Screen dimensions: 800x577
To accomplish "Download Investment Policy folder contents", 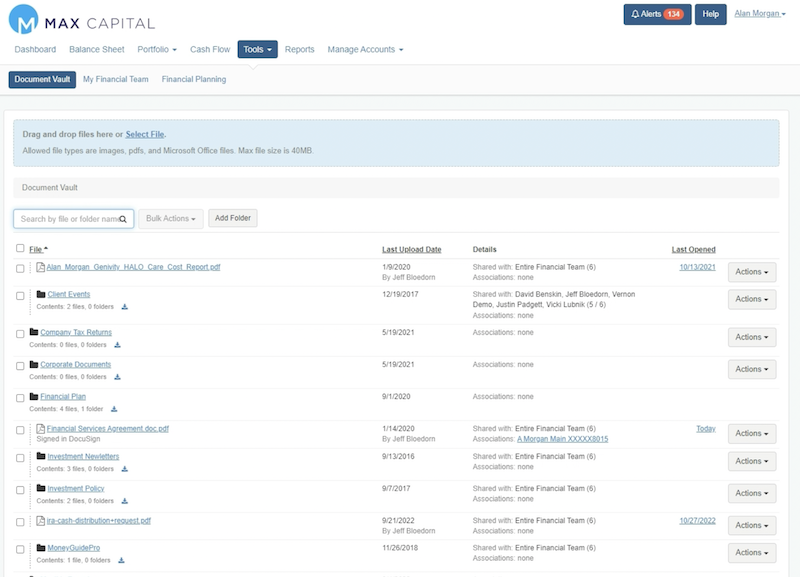I will [x=124, y=501].
